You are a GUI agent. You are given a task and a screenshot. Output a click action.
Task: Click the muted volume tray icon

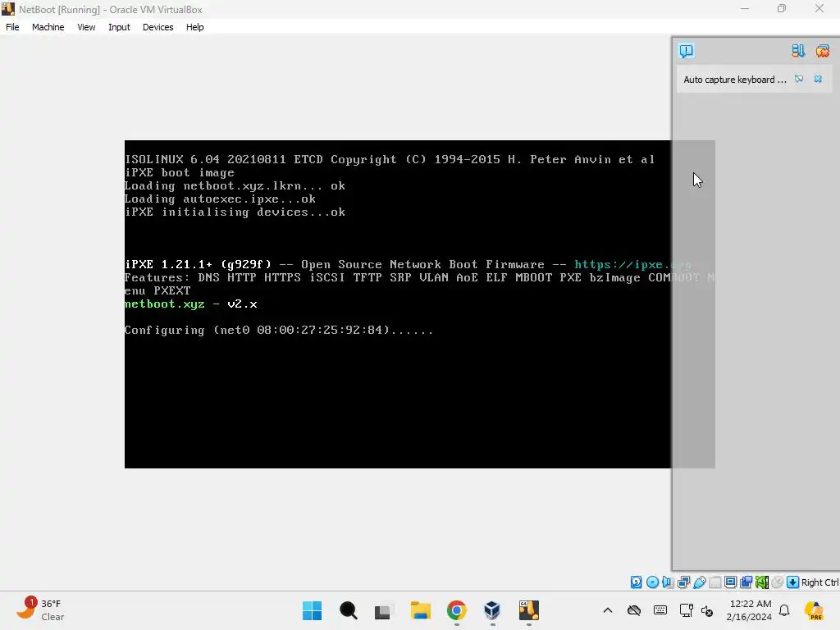click(707, 610)
